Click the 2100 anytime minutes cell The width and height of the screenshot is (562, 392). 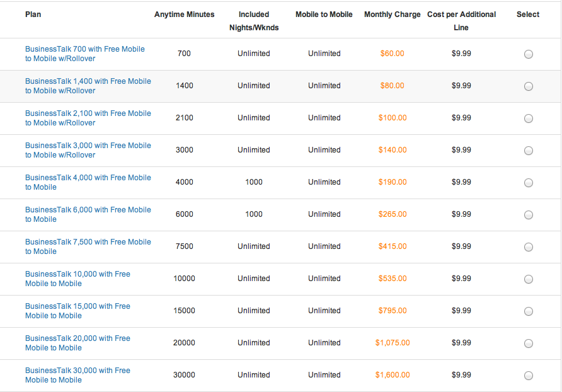(x=184, y=118)
